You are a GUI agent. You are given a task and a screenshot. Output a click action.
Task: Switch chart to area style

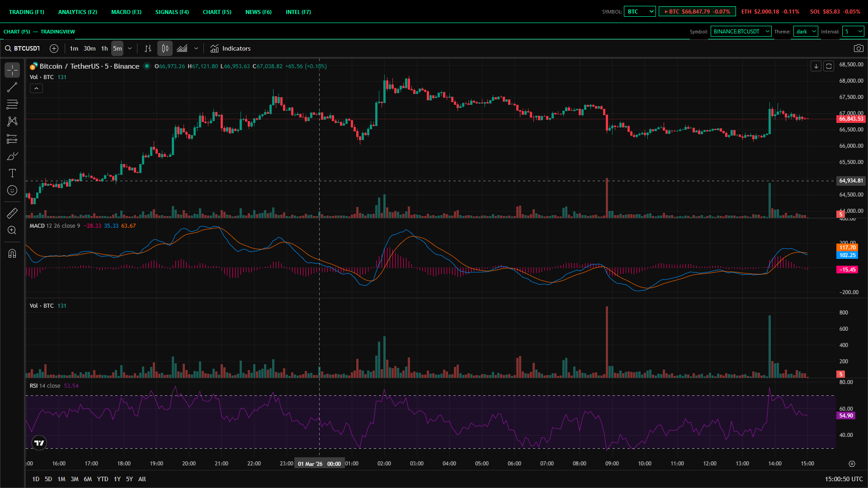coord(182,48)
